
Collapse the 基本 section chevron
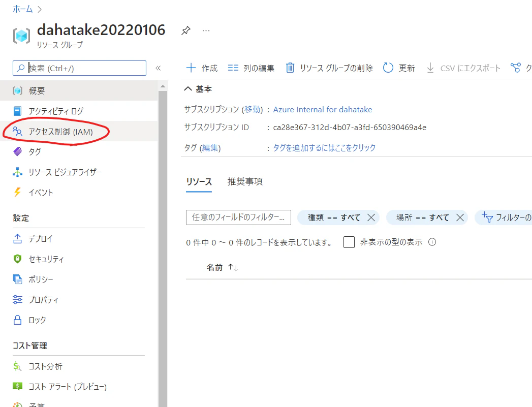[188, 89]
